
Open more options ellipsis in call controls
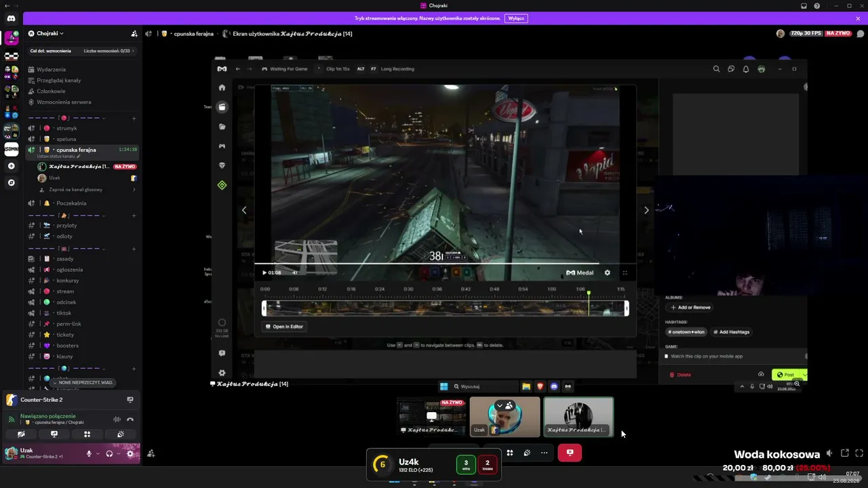pos(544,453)
